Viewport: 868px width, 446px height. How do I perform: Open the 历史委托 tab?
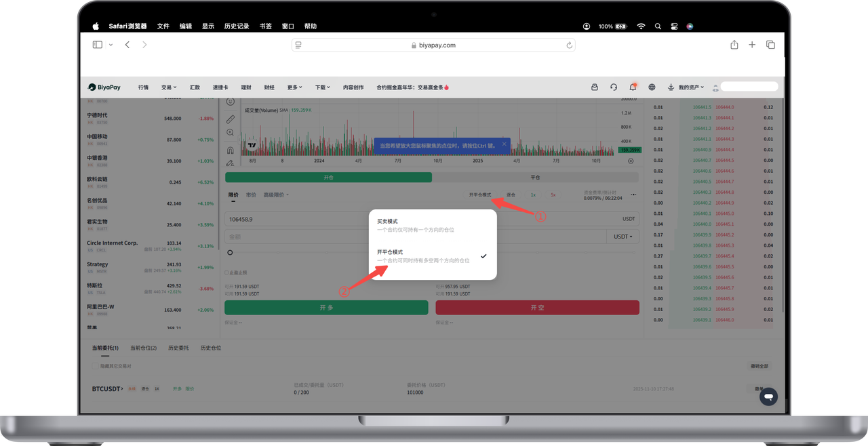pos(178,348)
